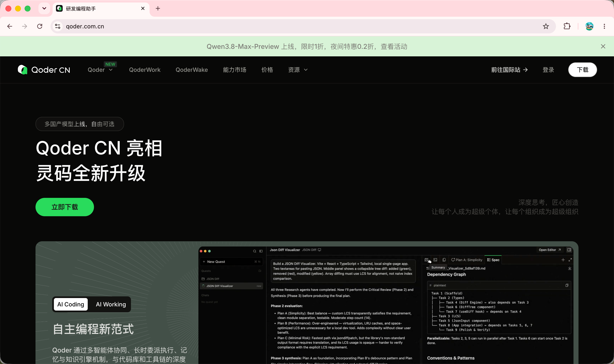The width and height of the screenshot is (614, 364).
Task: Click the 立即下载 green button
Action: pos(65,207)
